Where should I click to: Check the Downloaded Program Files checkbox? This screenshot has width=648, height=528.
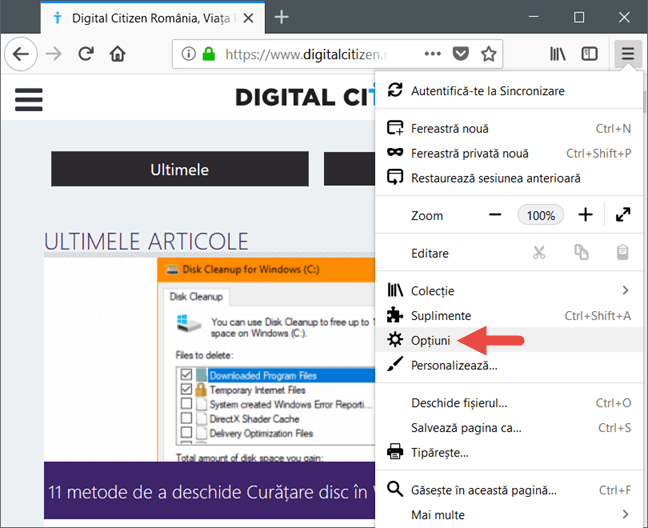(186, 375)
